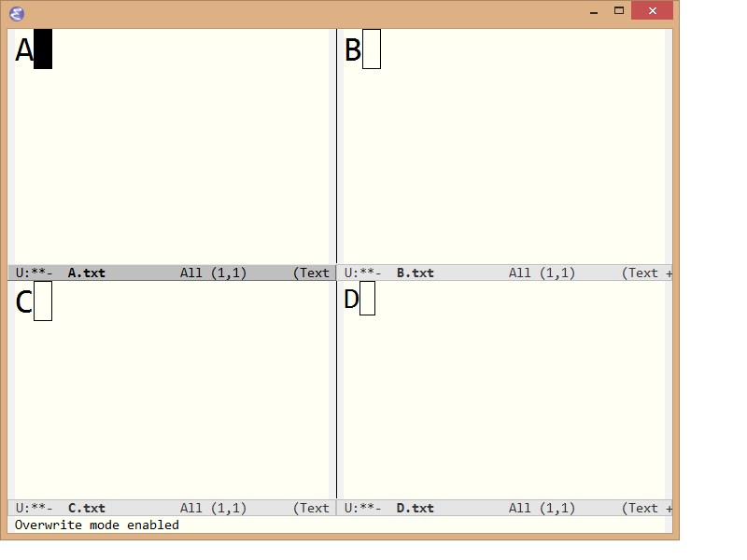Minimize the Emacs window
The image size is (747, 560).
594,11
